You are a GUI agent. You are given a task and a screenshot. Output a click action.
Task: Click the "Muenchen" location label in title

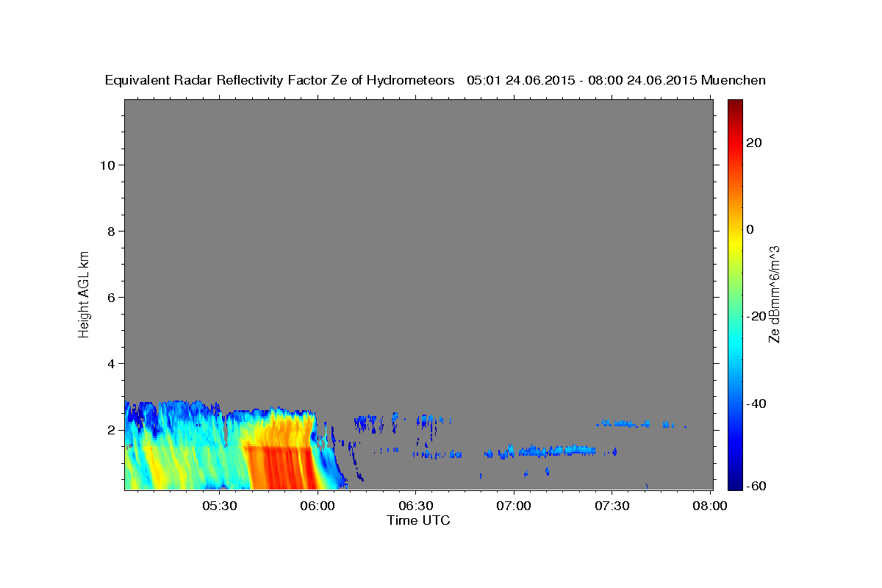click(x=734, y=80)
